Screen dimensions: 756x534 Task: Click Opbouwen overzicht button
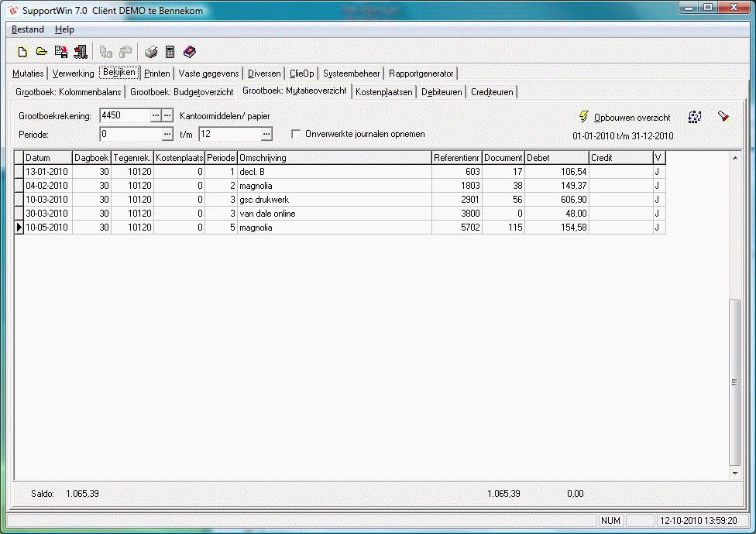[x=624, y=118]
